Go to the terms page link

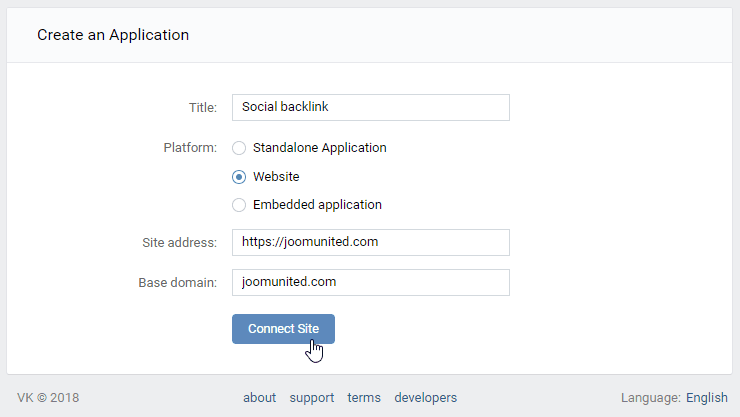(364, 397)
